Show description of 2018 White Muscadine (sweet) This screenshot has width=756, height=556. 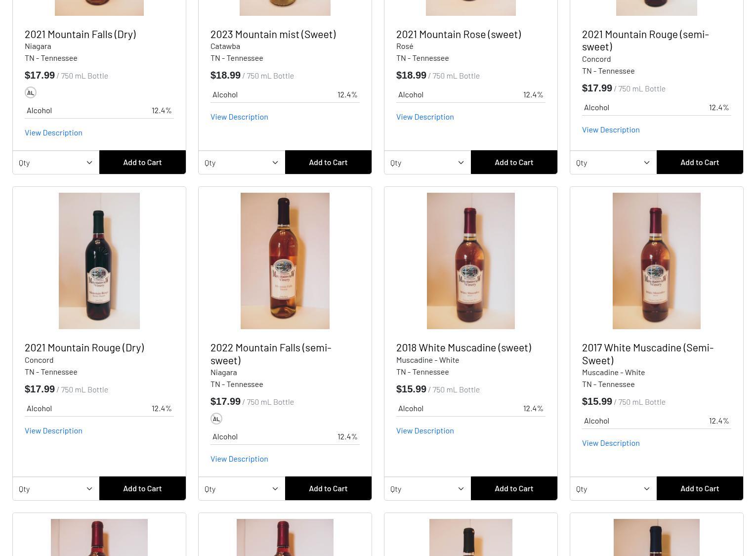[x=425, y=430]
